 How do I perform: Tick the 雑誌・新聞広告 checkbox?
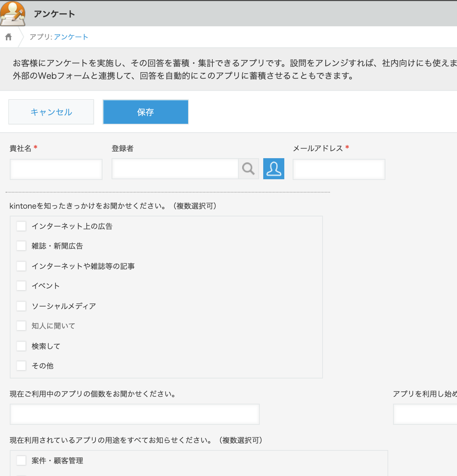click(x=21, y=246)
